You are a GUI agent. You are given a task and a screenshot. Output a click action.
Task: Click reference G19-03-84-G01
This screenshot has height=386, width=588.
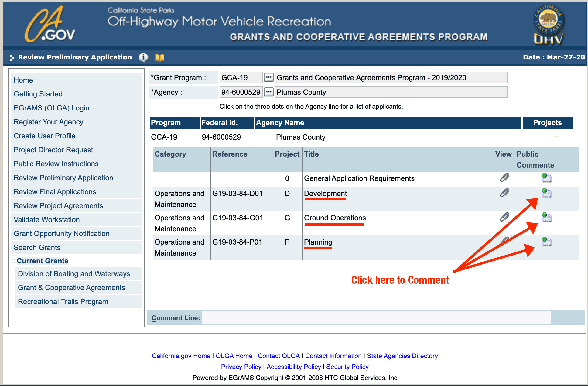pos(238,218)
